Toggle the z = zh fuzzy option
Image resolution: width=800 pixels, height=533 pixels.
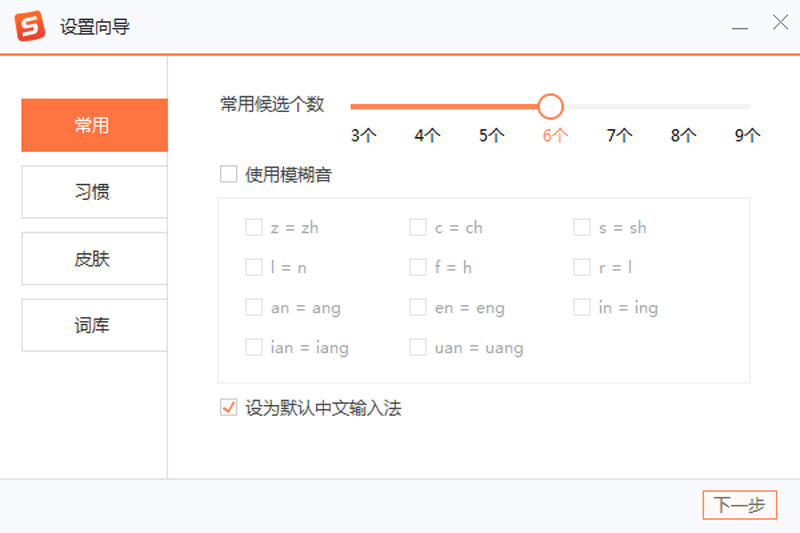click(x=254, y=227)
